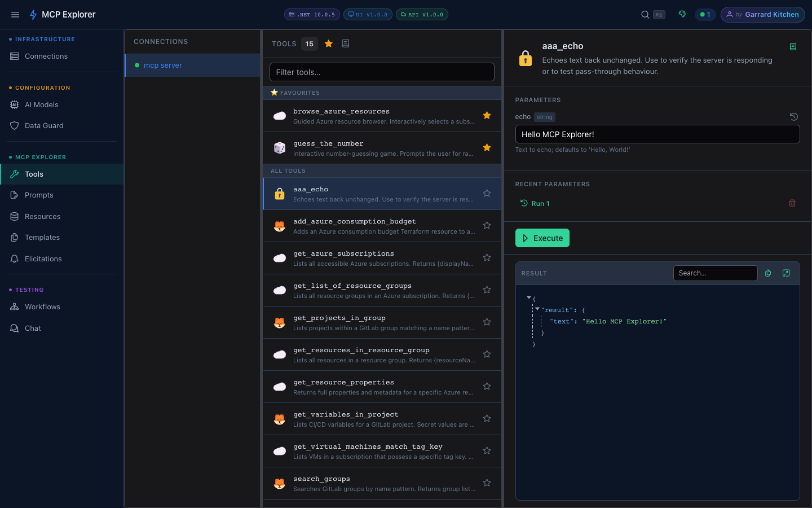Favourite the aaa_echo tool
The width and height of the screenshot is (812, 508).
[487, 192]
